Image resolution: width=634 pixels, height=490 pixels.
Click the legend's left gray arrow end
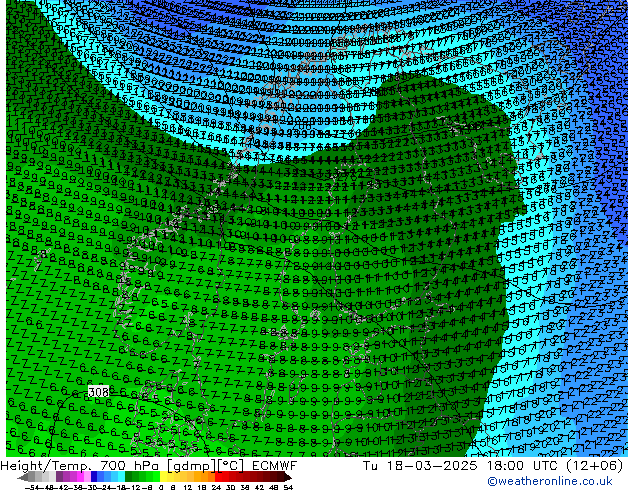(x=23, y=477)
